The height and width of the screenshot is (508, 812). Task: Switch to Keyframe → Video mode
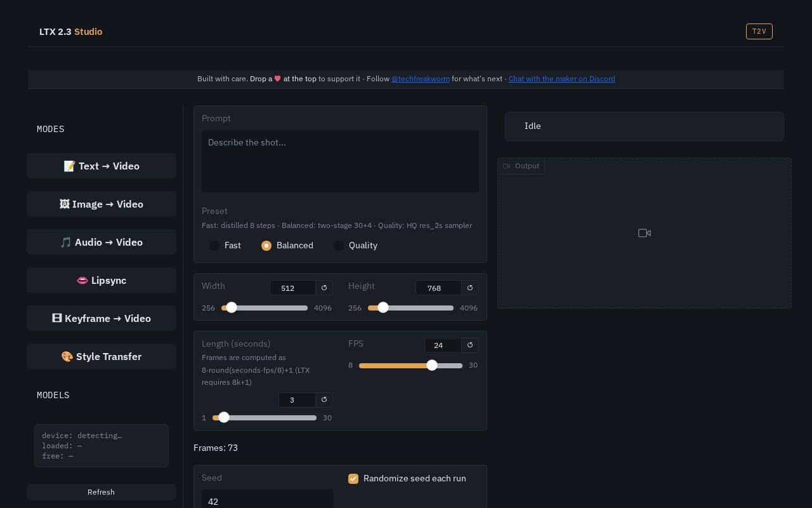[x=101, y=318]
